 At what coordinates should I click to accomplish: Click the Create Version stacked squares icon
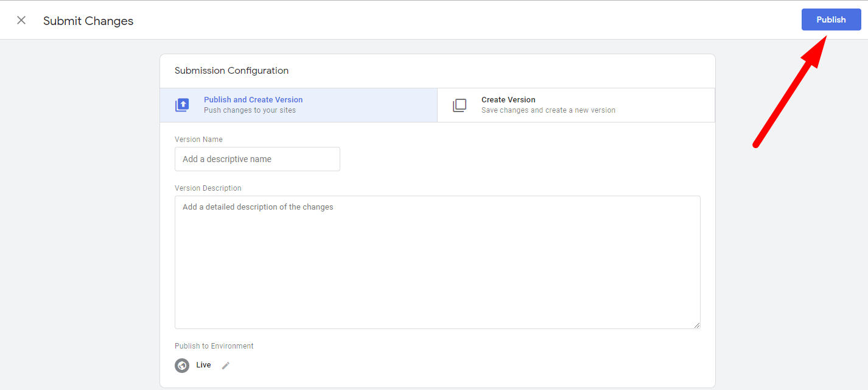pyautogui.click(x=460, y=105)
